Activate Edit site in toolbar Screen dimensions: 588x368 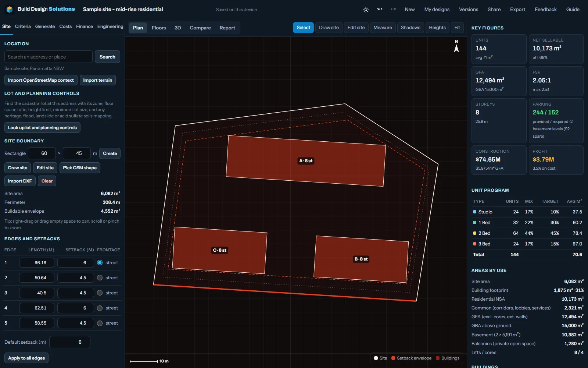[x=356, y=28]
